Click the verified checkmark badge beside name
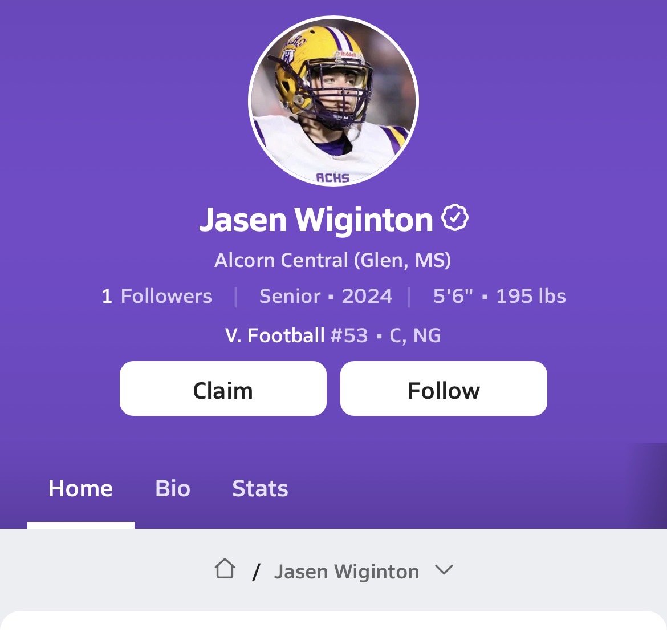 (455, 217)
